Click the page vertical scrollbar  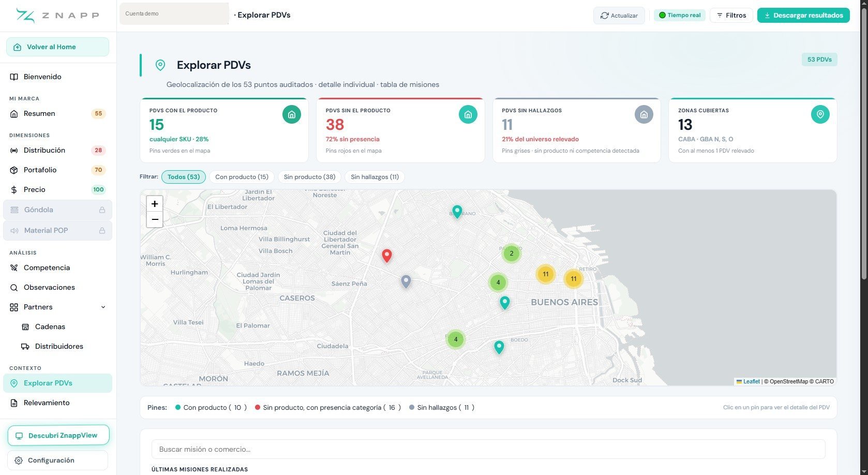click(864, 145)
